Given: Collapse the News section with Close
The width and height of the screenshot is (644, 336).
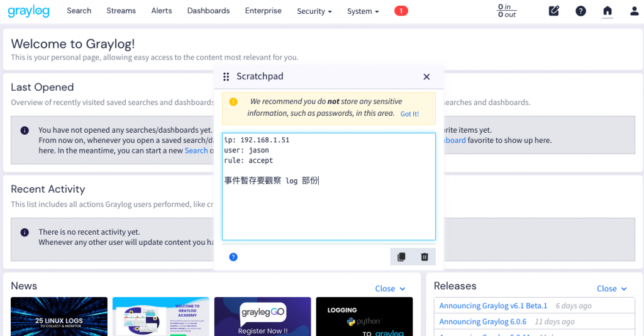Looking at the screenshot, I should [x=390, y=289].
